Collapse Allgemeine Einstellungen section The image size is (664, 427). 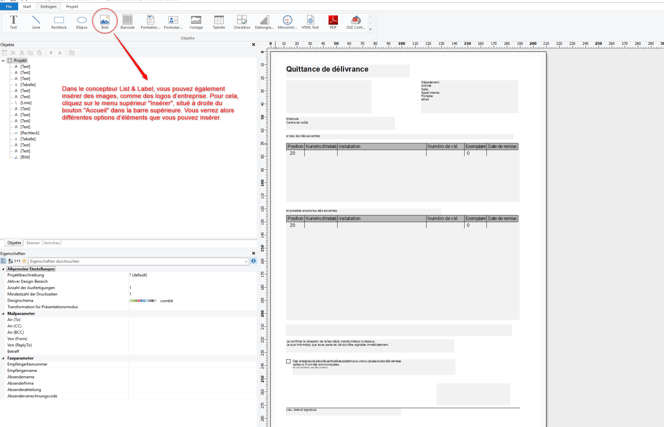pos(3,269)
